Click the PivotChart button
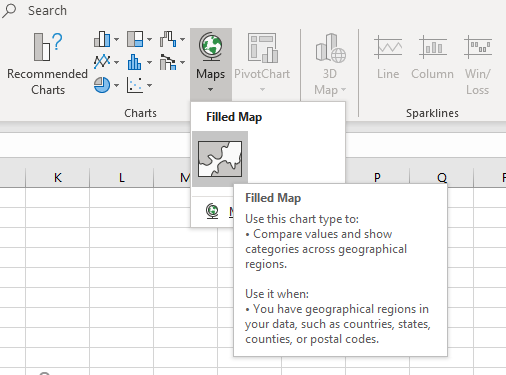506x375 pixels. (x=262, y=56)
